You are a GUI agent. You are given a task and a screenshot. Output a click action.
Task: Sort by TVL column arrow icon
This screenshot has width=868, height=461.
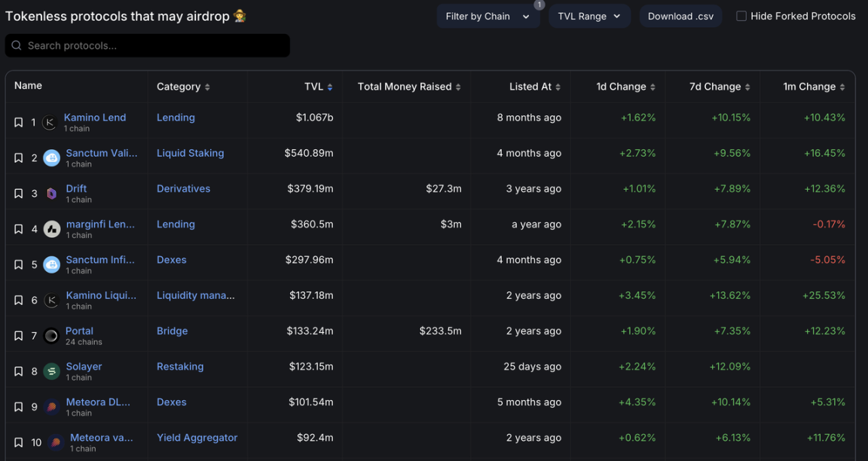329,87
